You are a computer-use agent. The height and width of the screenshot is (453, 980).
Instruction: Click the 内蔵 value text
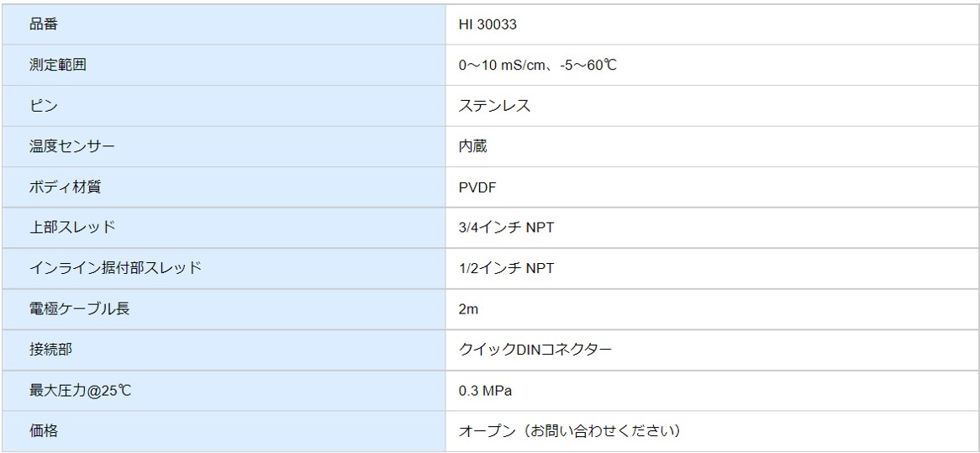473,146
